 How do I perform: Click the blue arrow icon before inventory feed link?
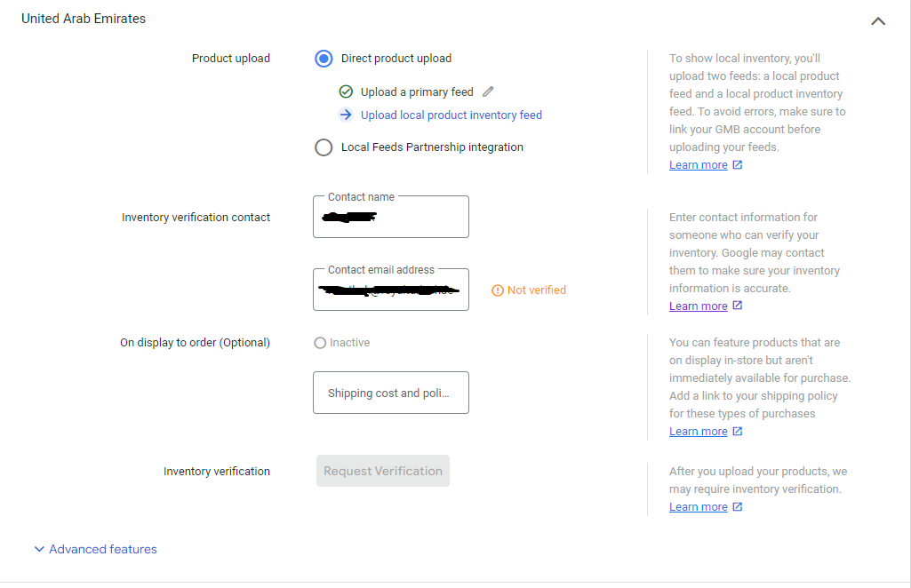pyautogui.click(x=346, y=115)
